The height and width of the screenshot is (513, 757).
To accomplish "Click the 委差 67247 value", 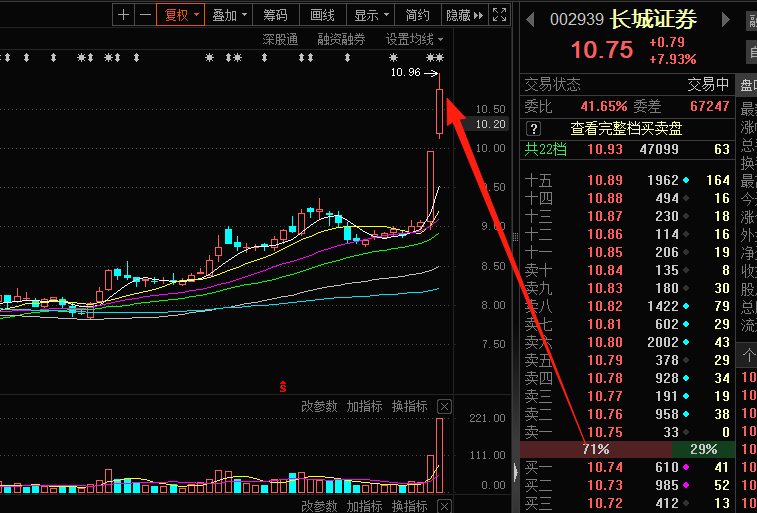I will 709,106.
